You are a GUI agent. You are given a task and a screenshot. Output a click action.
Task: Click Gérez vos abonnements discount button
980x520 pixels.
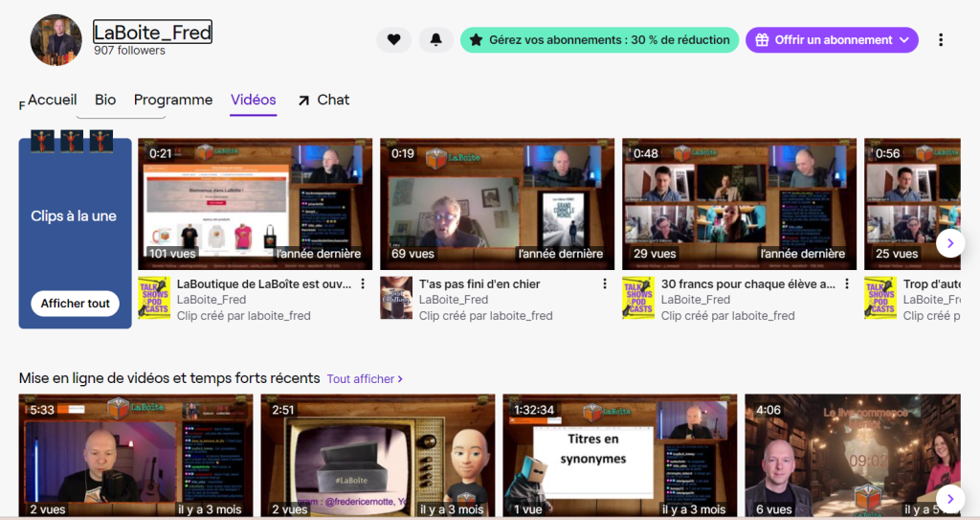click(x=600, y=40)
